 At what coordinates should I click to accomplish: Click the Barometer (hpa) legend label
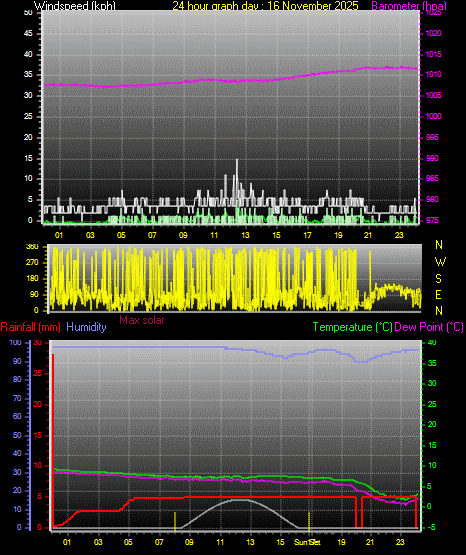409,6
